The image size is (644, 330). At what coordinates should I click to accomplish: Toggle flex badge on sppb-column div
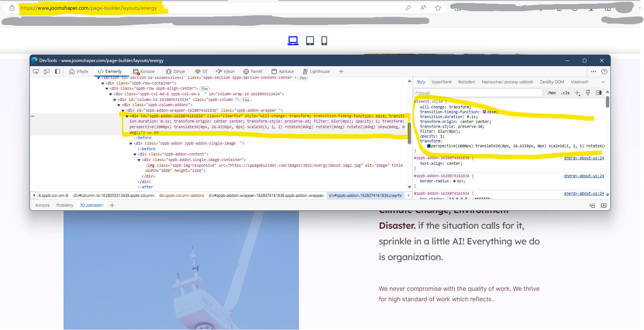tap(246, 100)
